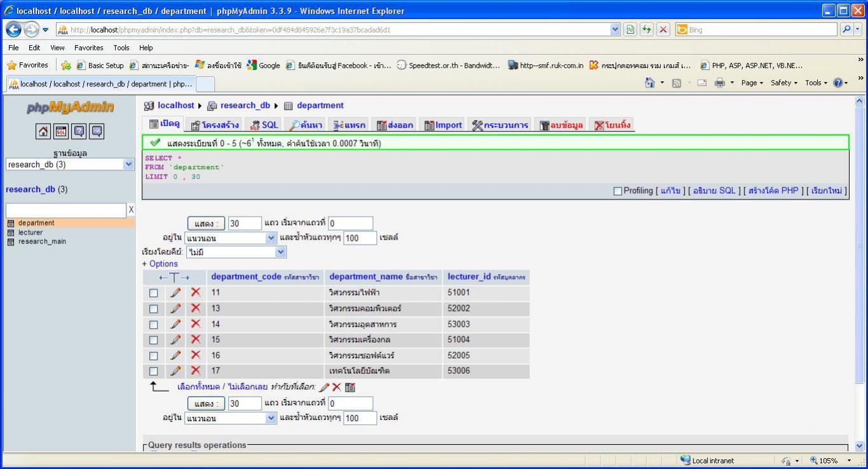The width and height of the screenshot is (868, 469).
Task: Tick checkbox for row 17
Action: [x=153, y=371]
